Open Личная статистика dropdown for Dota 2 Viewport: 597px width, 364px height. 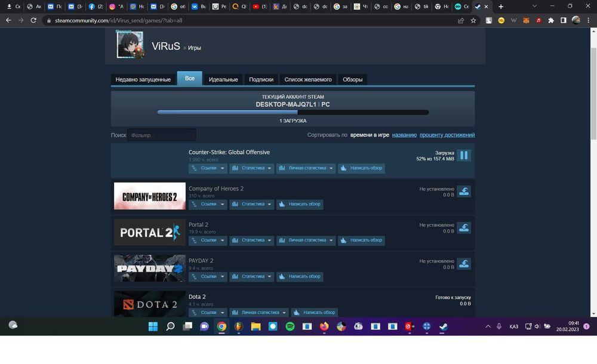pos(259,313)
